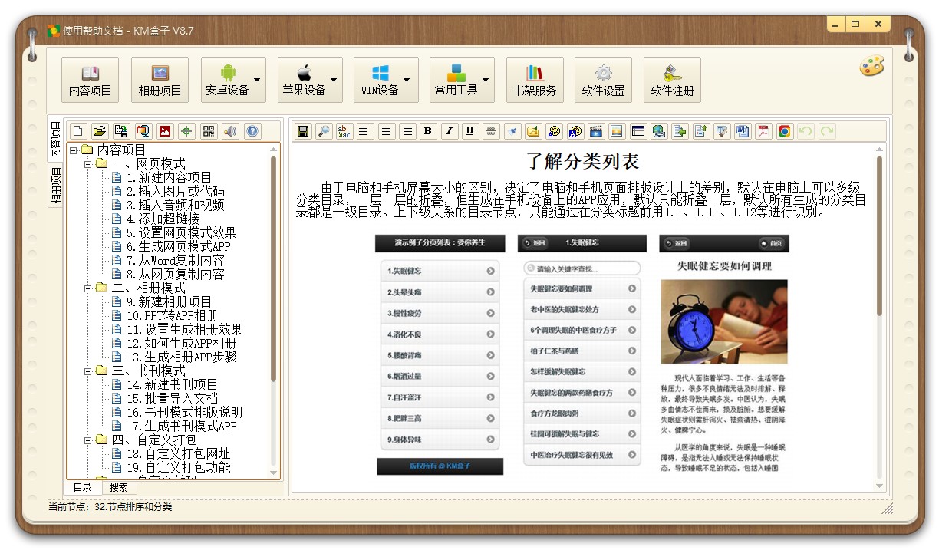The image size is (939, 560).
Task: Click the open folder icon in tree toolbar
Action: click(x=100, y=131)
